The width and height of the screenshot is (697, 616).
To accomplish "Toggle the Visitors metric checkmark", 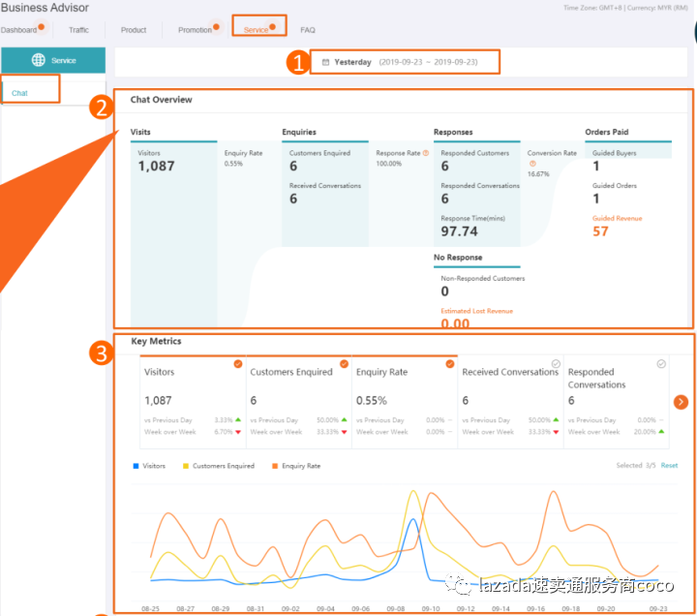I will [238, 364].
